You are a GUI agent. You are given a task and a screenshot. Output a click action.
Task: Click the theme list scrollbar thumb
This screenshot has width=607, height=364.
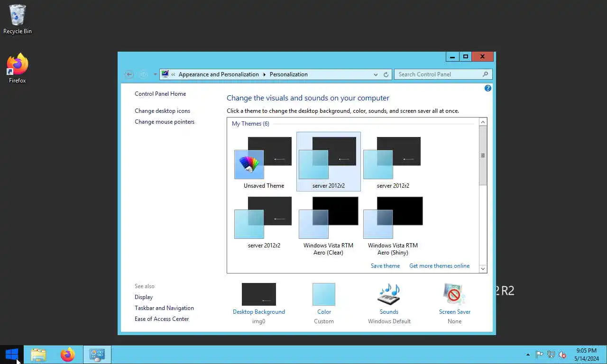coord(483,155)
